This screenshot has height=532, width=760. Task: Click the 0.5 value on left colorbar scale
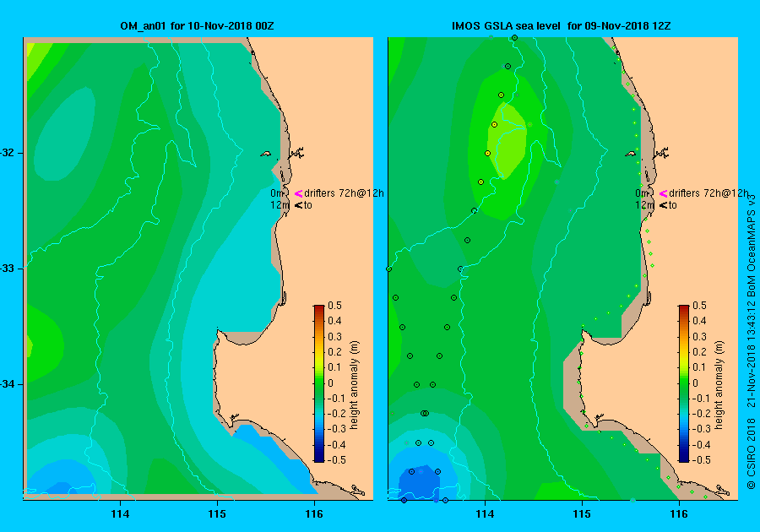tap(335, 306)
